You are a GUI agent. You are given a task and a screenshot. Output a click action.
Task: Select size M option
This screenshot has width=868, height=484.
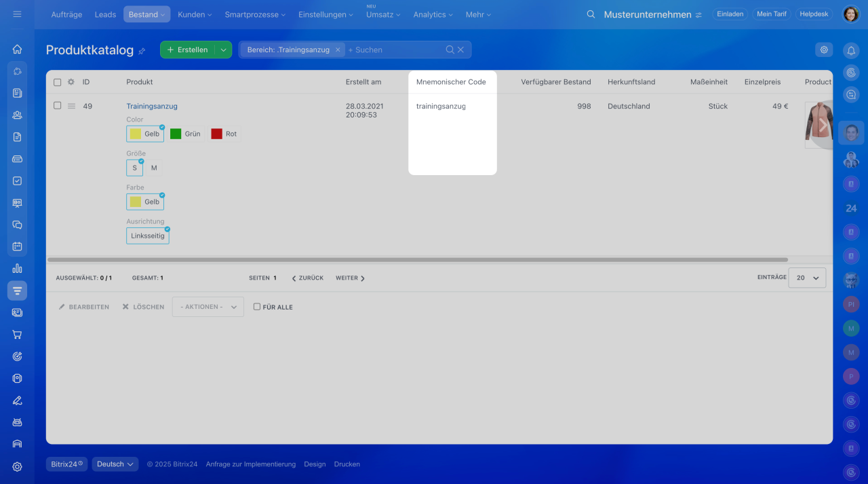tap(154, 168)
